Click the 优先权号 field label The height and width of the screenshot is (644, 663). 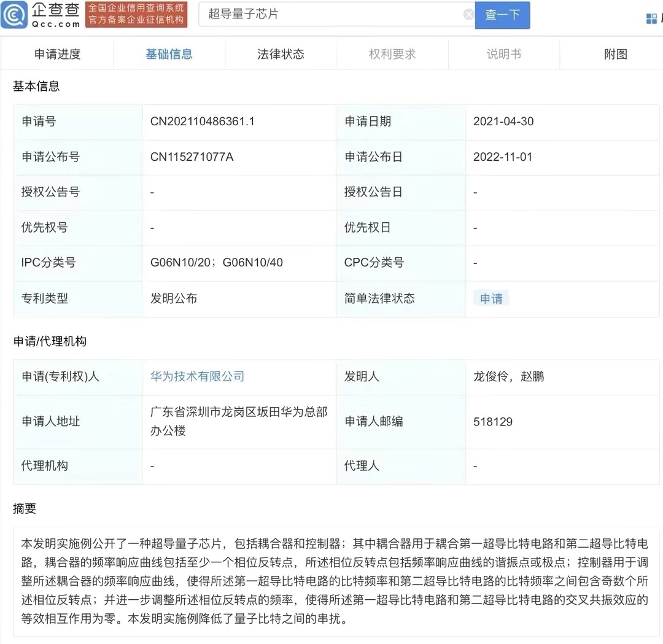[45, 228]
